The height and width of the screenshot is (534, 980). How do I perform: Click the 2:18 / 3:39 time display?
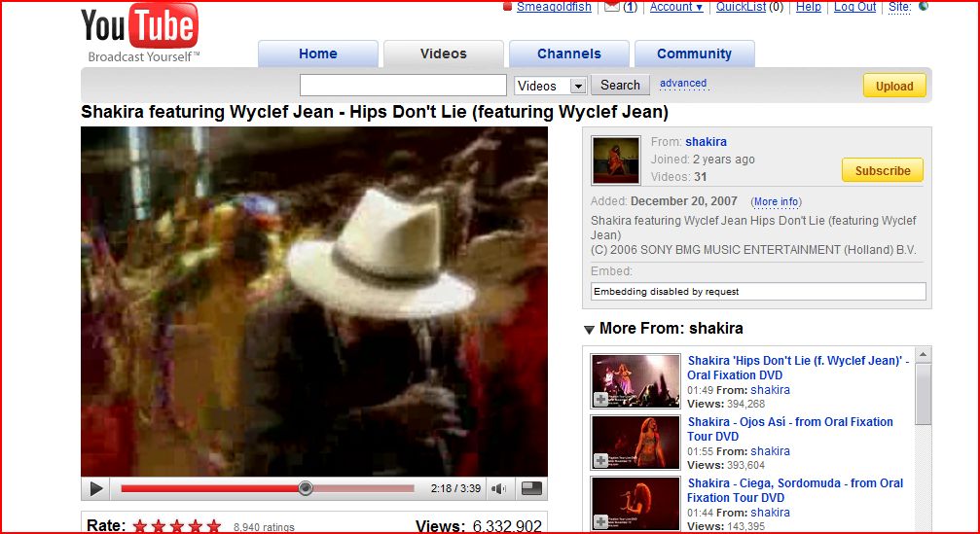[x=455, y=488]
